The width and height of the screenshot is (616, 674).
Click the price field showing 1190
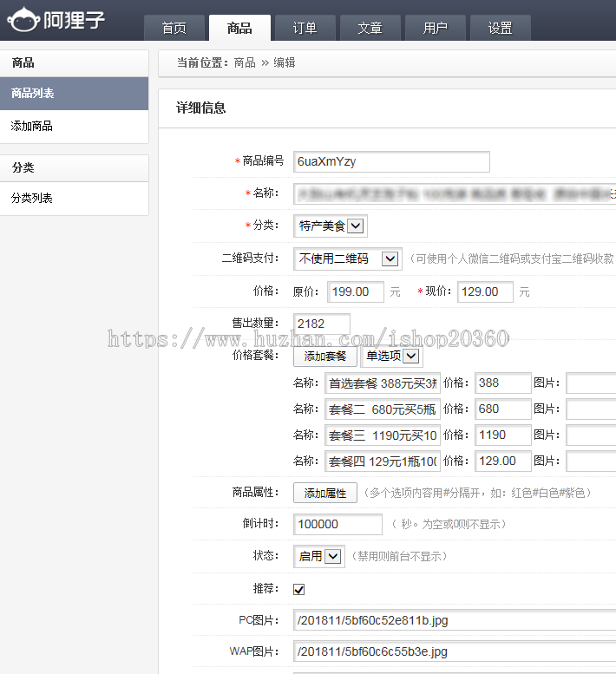(503, 435)
